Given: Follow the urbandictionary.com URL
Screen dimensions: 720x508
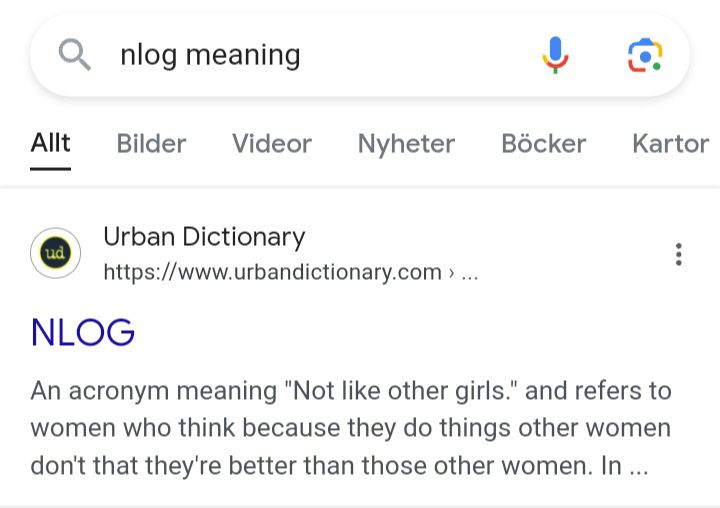Looking at the screenshot, I should 272,272.
